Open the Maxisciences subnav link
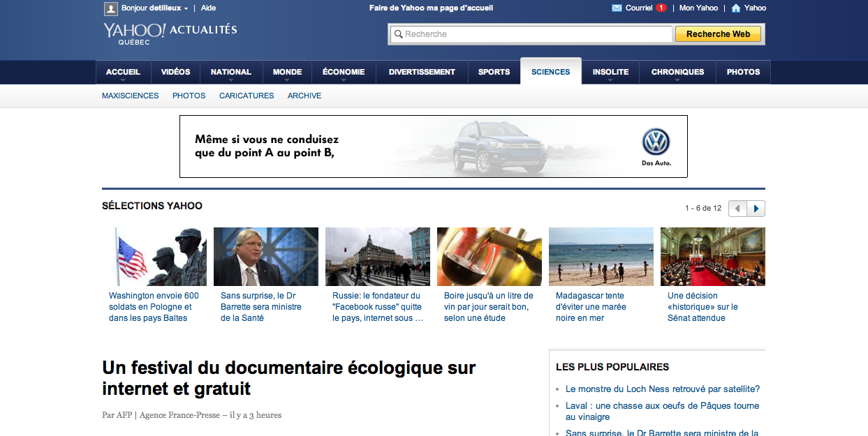The image size is (868, 436). tap(131, 96)
